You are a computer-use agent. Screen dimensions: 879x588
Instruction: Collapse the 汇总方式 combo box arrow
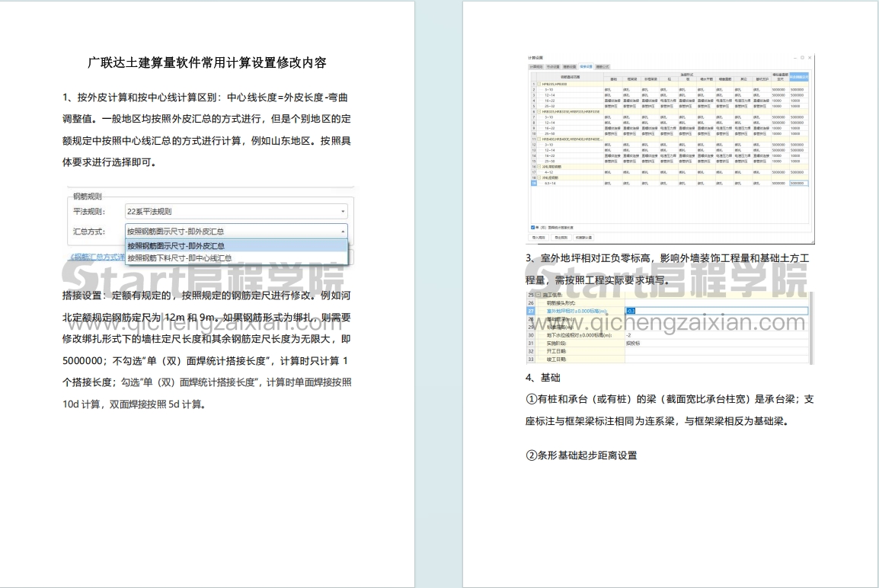coord(343,231)
